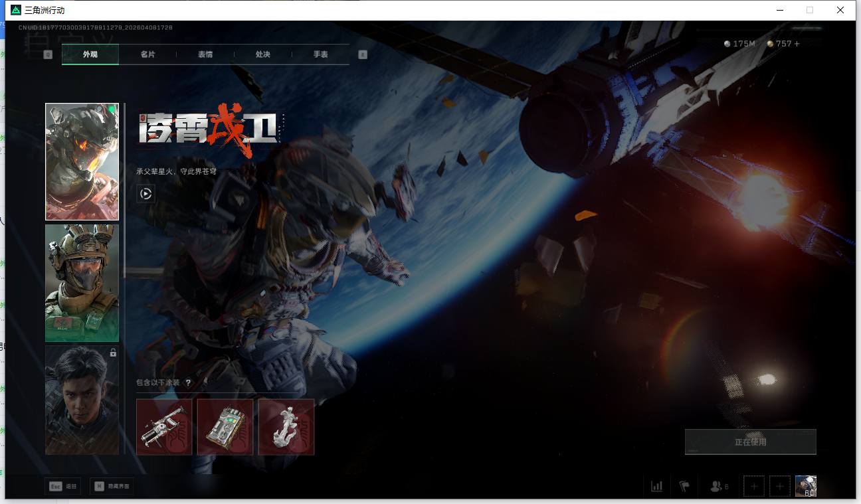
Task: Click the Esc 返回 button
Action: (x=63, y=487)
